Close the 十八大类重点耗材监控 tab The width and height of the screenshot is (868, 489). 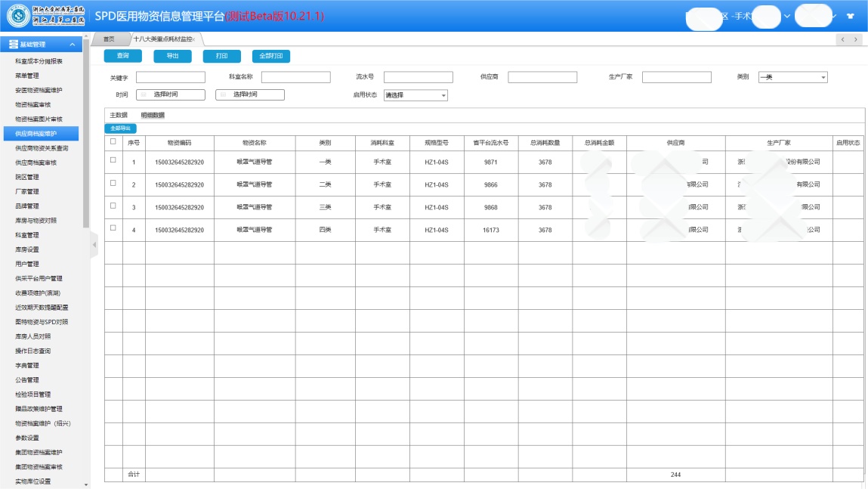click(x=195, y=39)
